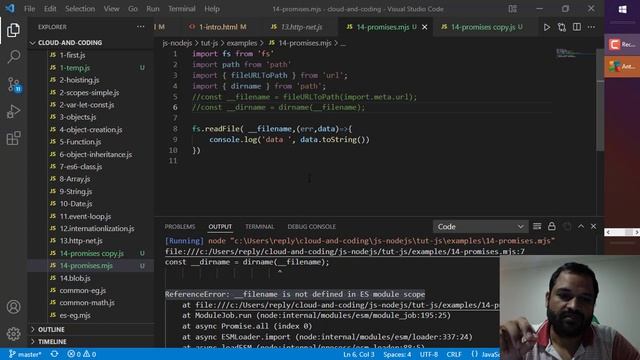Select the OUTPUT panel tab
Screen dimensions: 640x360
220,227
